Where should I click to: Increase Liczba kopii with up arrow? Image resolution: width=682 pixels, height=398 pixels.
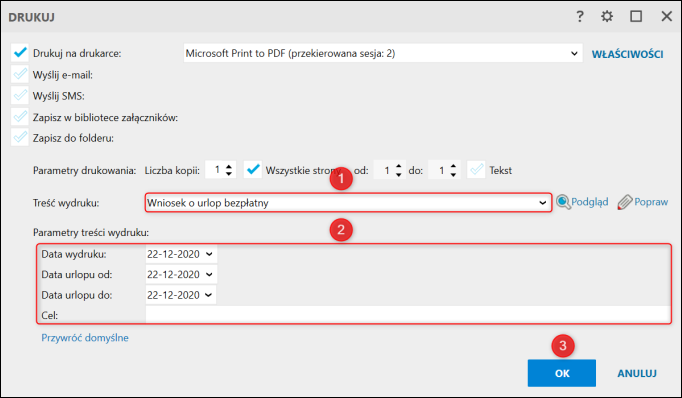(229, 165)
